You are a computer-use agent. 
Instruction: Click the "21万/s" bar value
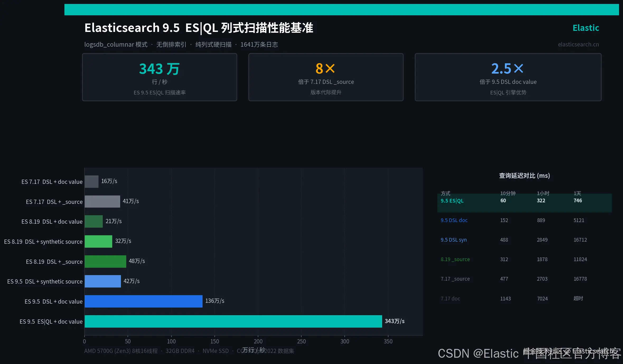tap(114, 221)
